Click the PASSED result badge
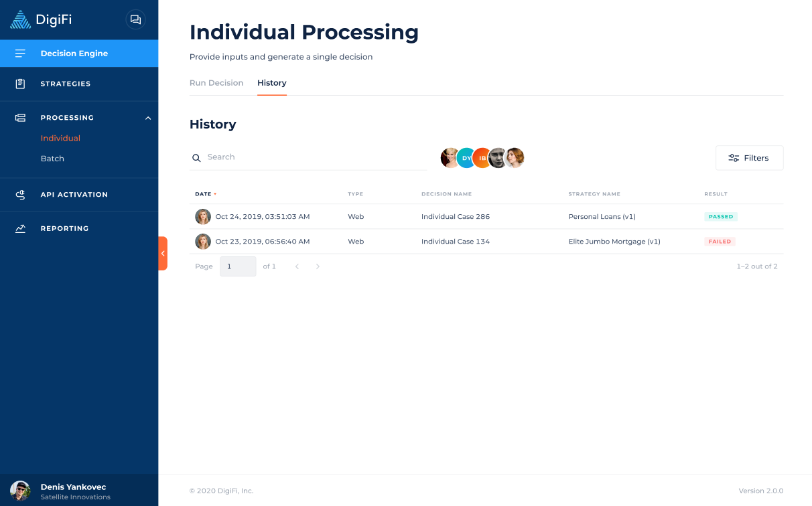This screenshot has height=506, width=812. pos(721,217)
